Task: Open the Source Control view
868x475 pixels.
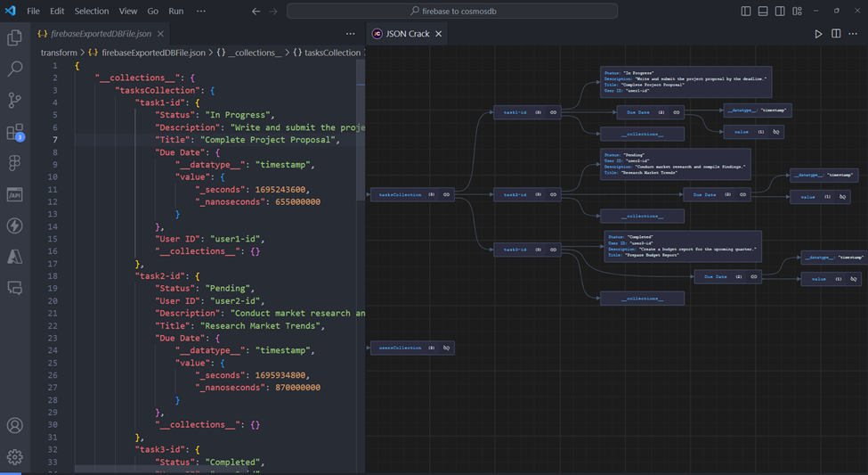Action: (x=15, y=100)
